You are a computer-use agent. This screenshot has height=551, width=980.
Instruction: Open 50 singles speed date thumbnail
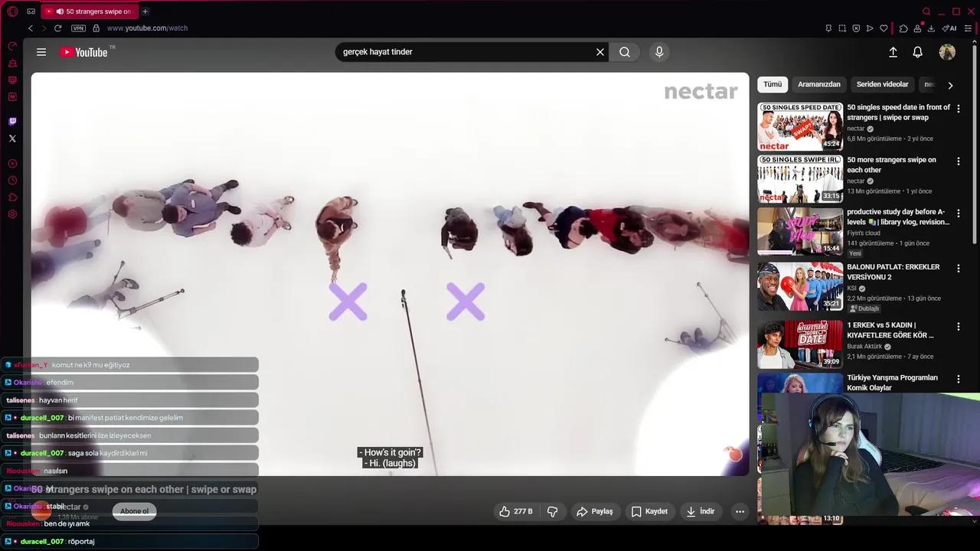click(x=800, y=126)
